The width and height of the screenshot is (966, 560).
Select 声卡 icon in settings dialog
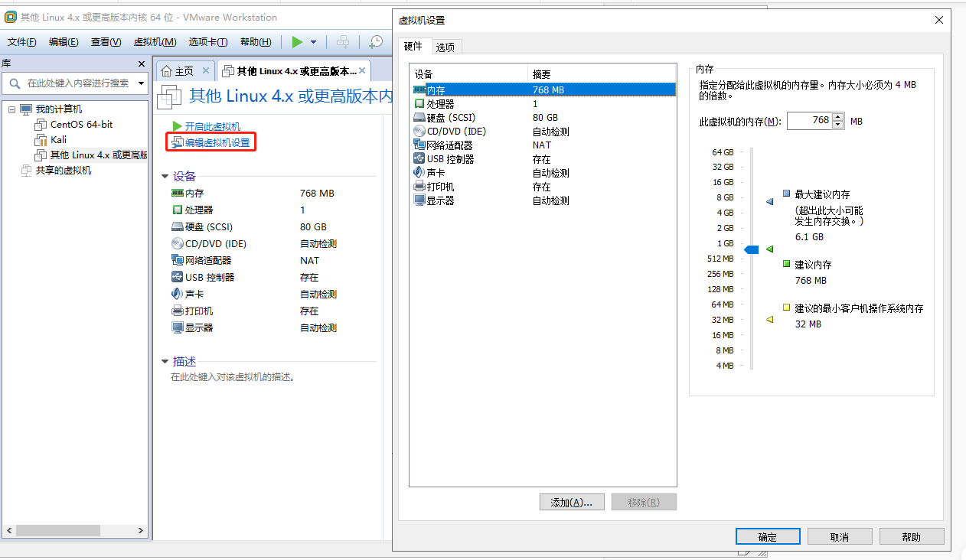419,172
